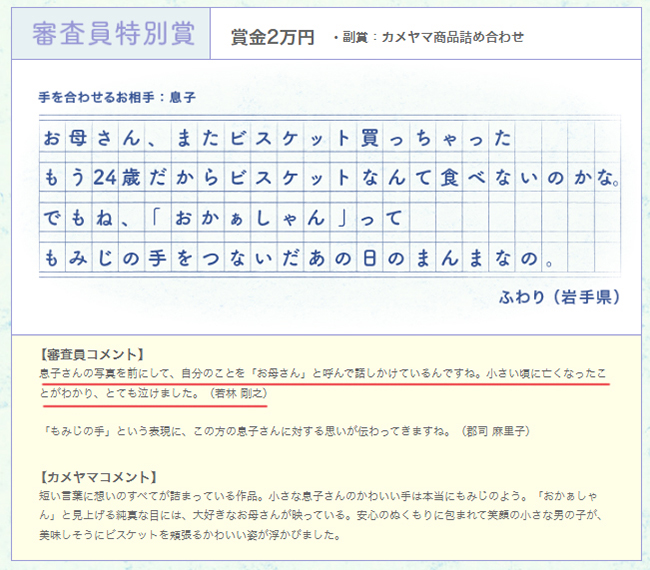650x570 pixels.
Task: Click the comment line starting 短い言葉に想いのすべてが
Action: [318, 496]
